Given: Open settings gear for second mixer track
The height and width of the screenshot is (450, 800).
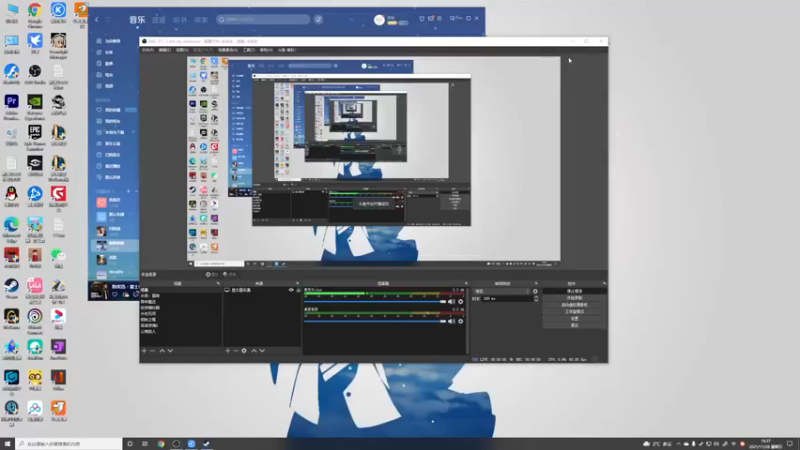Looking at the screenshot, I should pos(461,321).
